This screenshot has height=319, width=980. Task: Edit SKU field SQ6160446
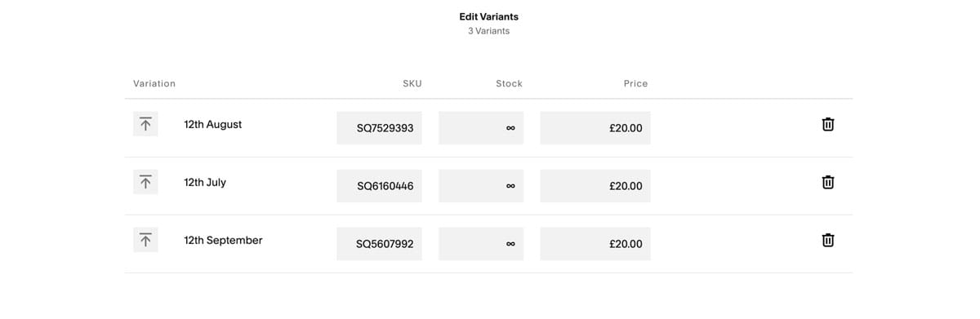[380, 186]
